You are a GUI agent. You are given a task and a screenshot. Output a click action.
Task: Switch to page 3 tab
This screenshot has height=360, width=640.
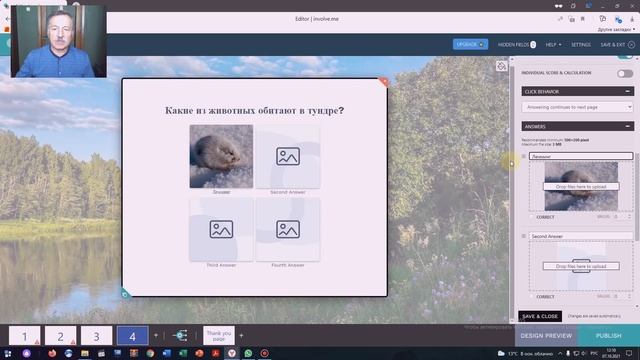click(96, 336)
